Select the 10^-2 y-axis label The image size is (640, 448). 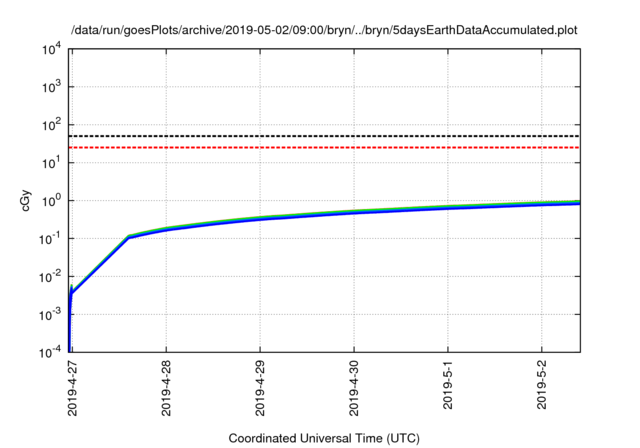tap(50, 277)
